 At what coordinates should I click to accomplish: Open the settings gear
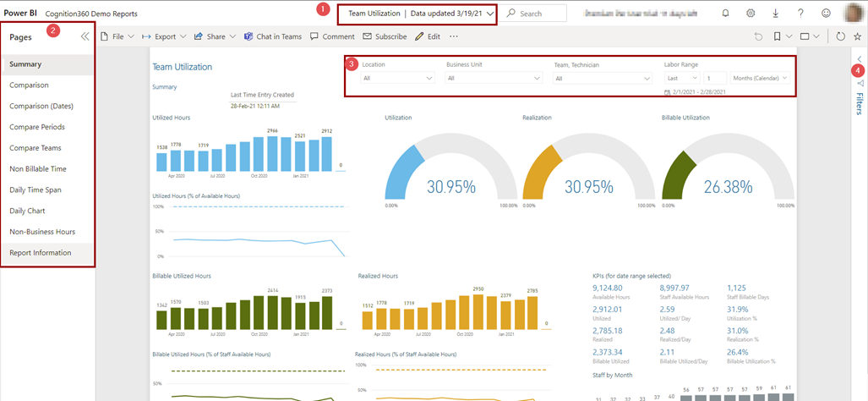pyautogui.click(x=751, y=14)
